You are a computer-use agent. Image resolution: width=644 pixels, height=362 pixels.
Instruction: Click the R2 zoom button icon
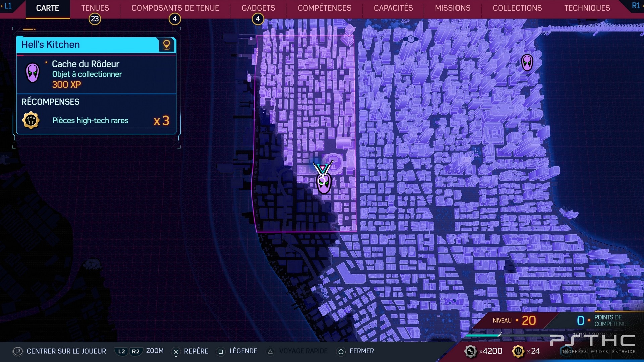pyautogui.click(x=136, y=351)
